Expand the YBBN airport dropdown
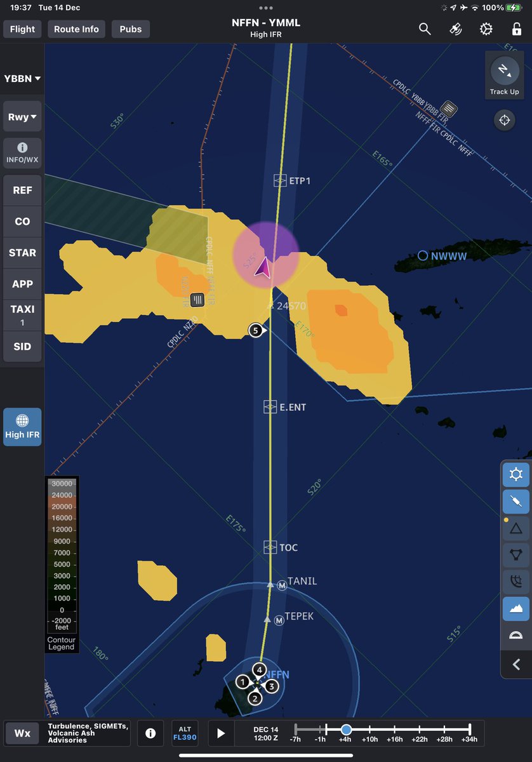 pyautogui.click(x=22, y=78)
